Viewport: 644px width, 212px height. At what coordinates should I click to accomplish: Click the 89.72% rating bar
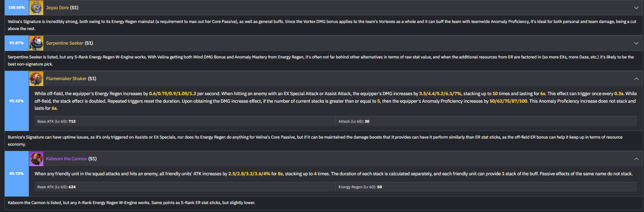[x=17, y=174]
